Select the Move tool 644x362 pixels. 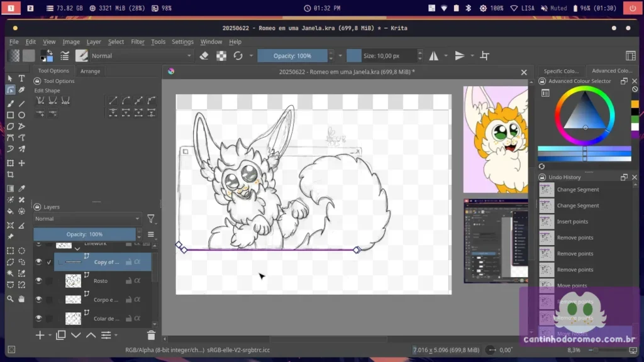point(22,163)
